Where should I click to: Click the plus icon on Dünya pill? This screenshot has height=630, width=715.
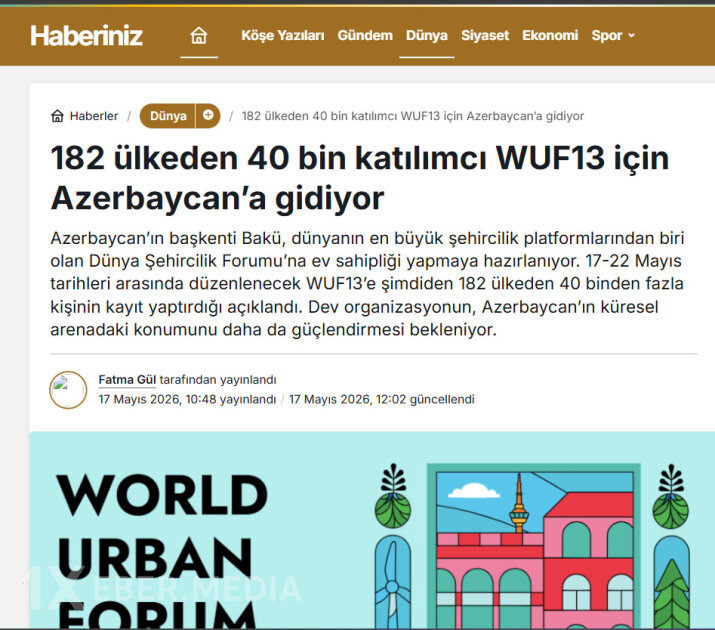point(208,115)
